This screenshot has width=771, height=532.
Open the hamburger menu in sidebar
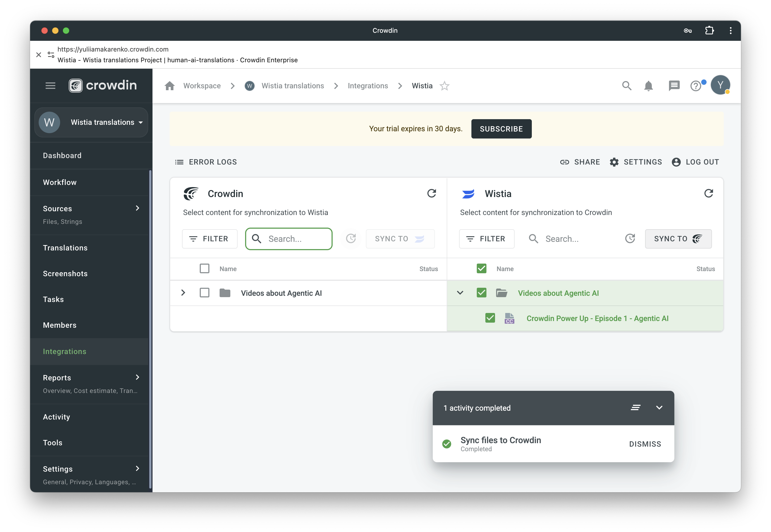tap(50, 86)
